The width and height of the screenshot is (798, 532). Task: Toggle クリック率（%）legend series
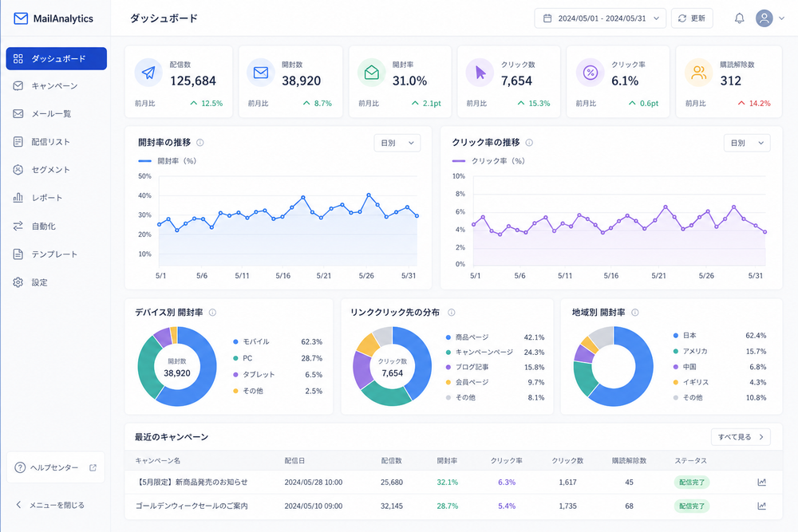488,161
